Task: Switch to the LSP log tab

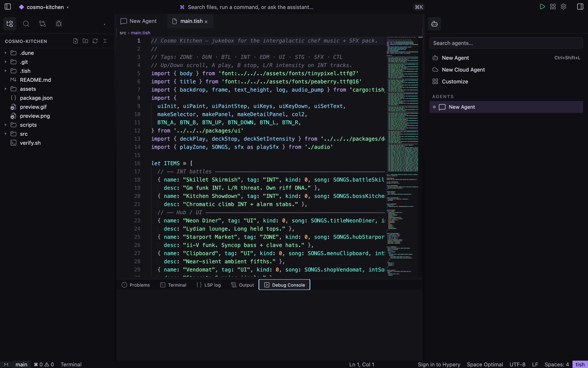Action: tap(208, 285)
